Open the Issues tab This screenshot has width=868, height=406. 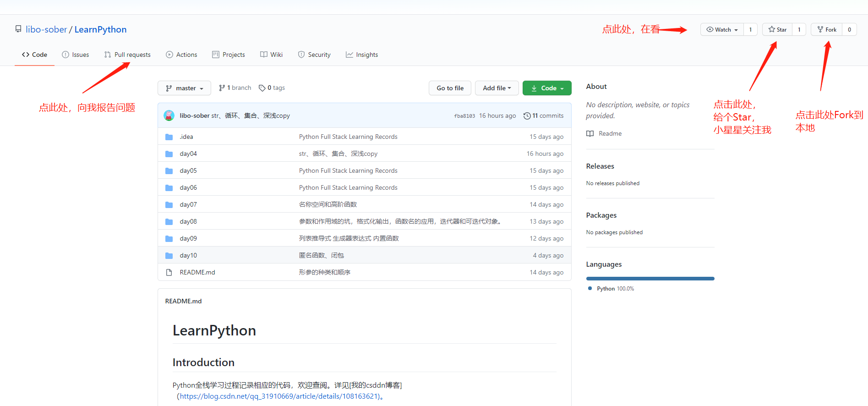pyautogui.click(x=76, y=55)
